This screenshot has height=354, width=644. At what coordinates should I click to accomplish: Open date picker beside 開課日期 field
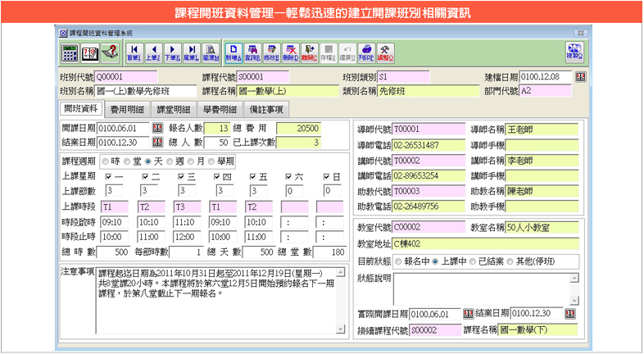click(159, 129)
